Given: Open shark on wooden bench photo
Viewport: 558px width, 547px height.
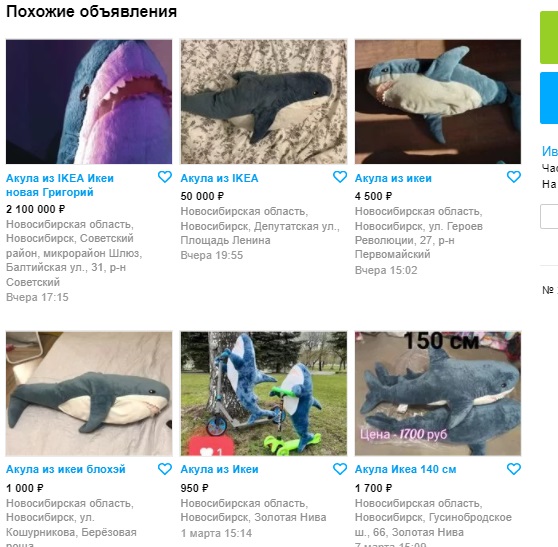Looking at the screenshot, I should 438,102.
